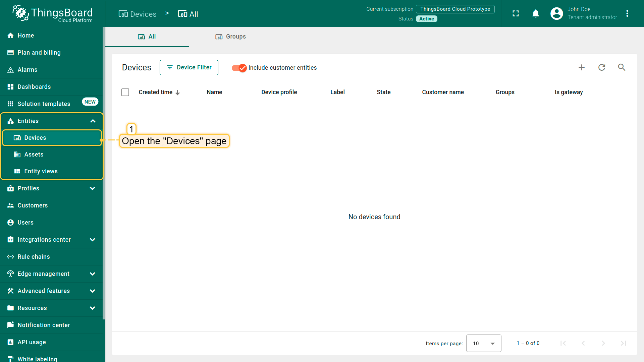Click the Rule chains icon in sidebar

(10, 256)
